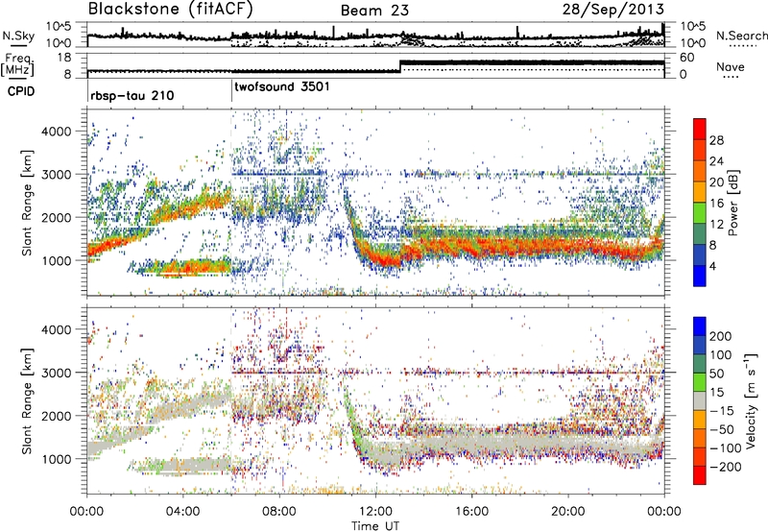Click the '200' tick on the velocity colorbar
Screen dimensions: 768x532
(721, 336)
